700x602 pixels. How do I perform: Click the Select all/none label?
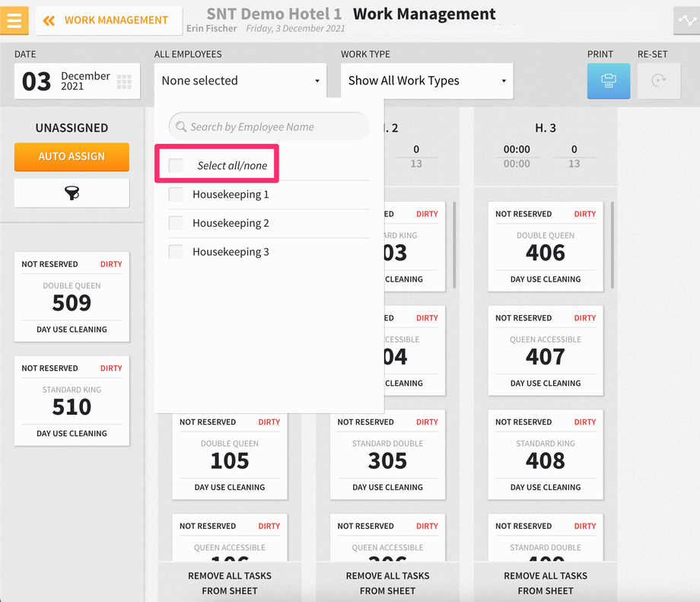coord(232,166)
